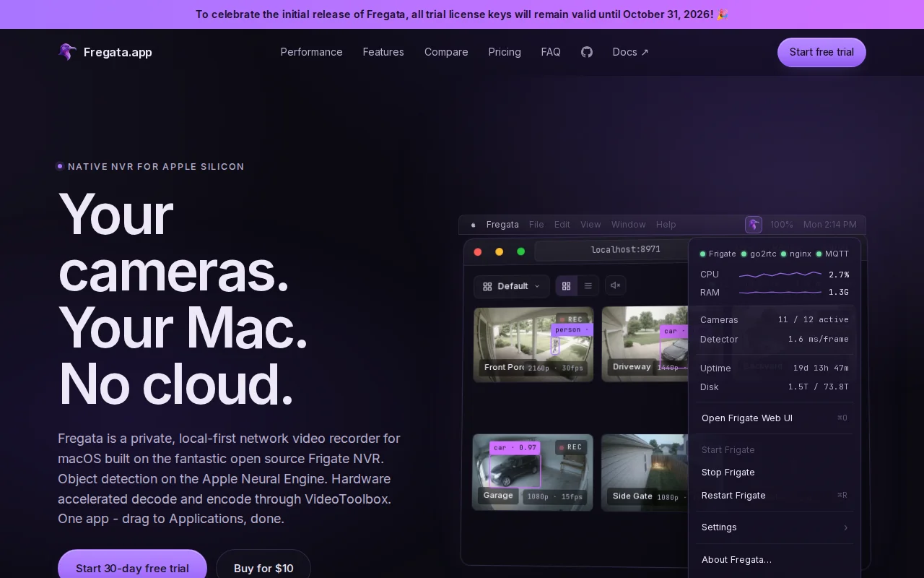The height and width of the screenshot is (578, 924).
Task: Click the 100% battery indicator text
Action: click(x=782, y=225)
